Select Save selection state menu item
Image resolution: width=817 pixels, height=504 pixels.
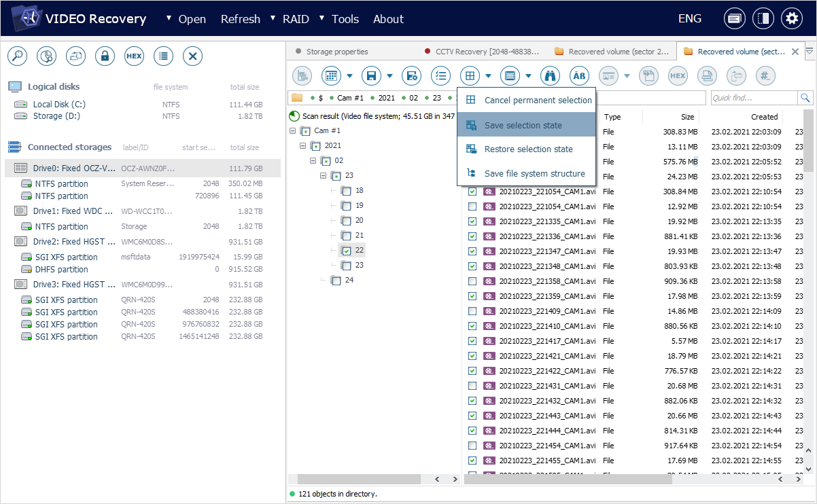(523, 125)
